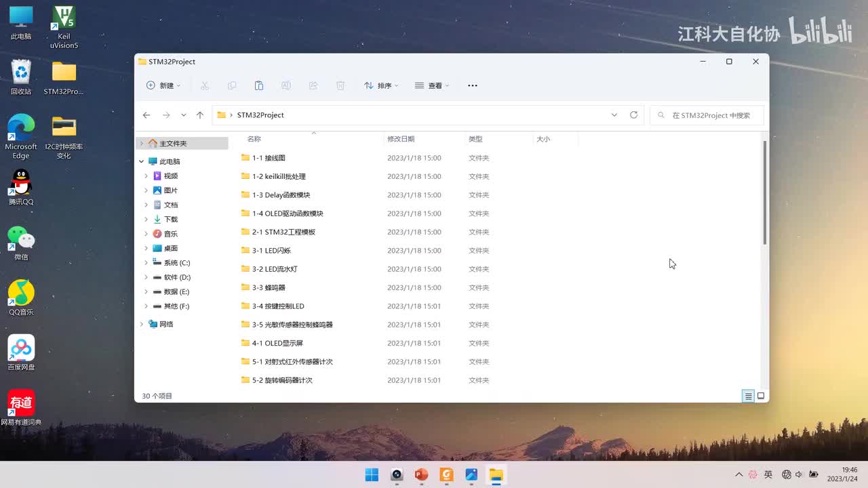Open the 排序 (Sort) dropdown
The image size is (868, 488).
point(381,85)
